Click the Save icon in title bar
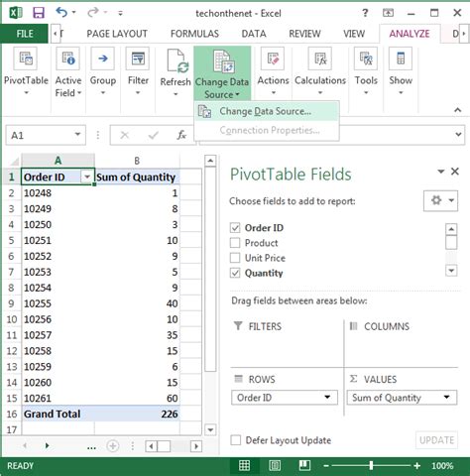The image size is (470, 476). click(x=39, y=13)
